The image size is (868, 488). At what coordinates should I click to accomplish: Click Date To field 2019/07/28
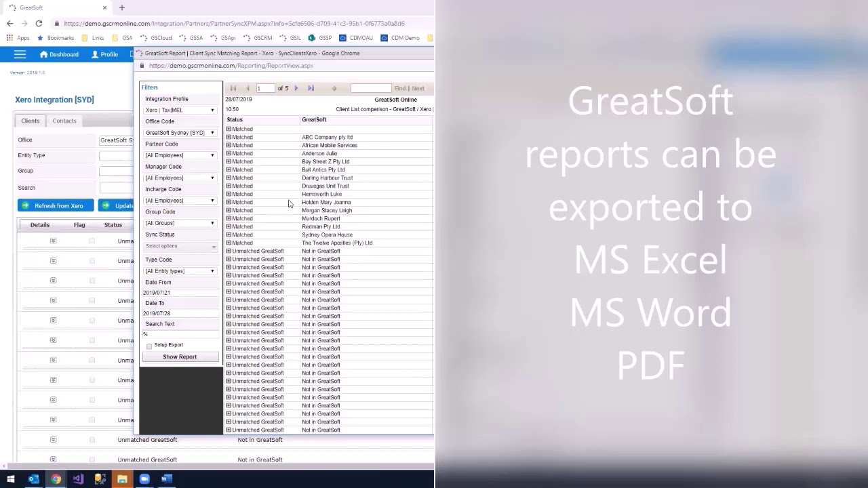pyautogui.click(x=180, y=314)
